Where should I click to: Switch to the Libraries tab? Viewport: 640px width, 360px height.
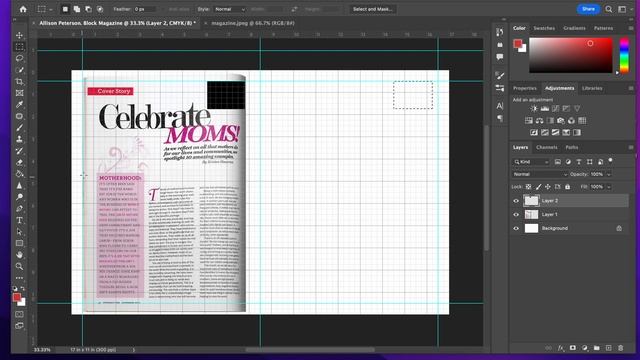[592, 88]
